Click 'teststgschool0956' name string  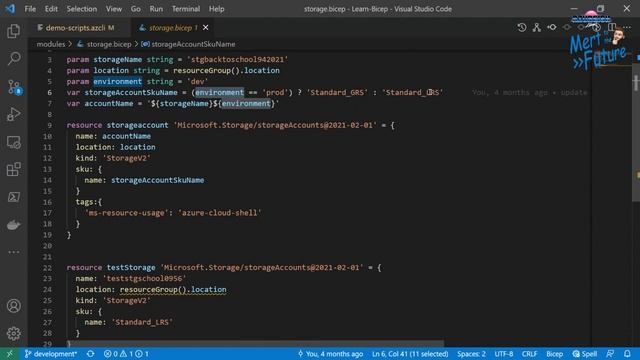pos(144,279)
